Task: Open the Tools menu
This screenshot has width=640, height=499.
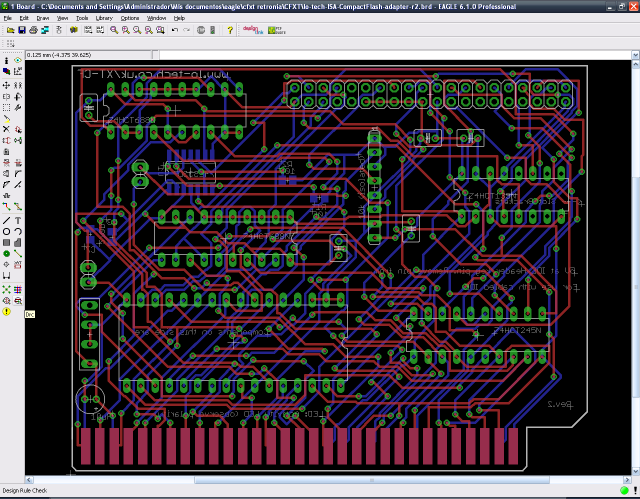Action: pos(82,18)
